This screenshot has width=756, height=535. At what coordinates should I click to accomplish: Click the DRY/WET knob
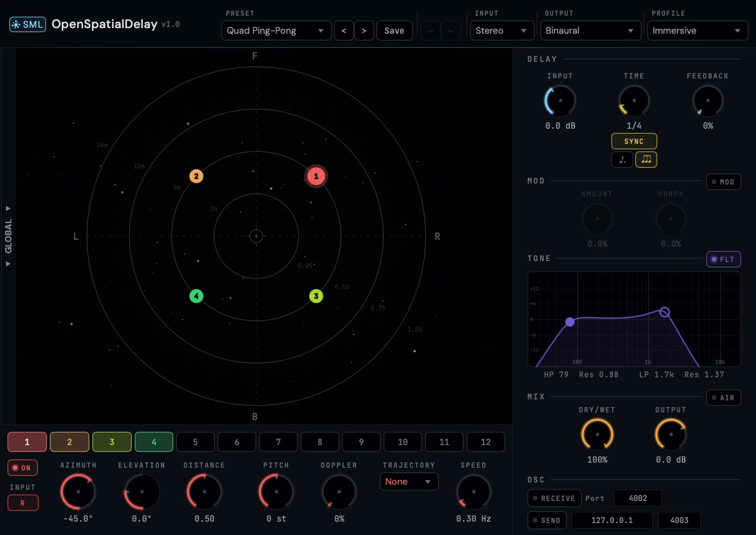(x=597, y=434)
